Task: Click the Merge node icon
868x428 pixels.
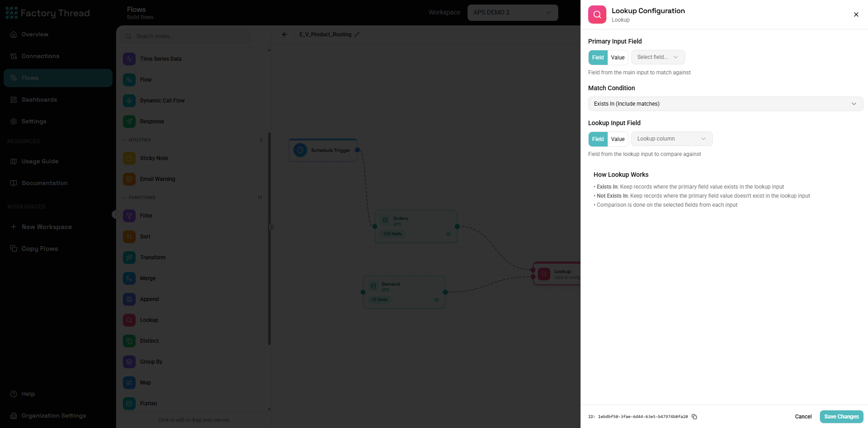Action: point(129,278)
